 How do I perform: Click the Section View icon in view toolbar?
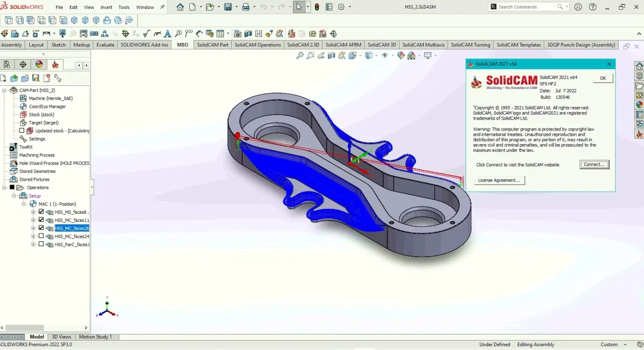click(332, 56)
